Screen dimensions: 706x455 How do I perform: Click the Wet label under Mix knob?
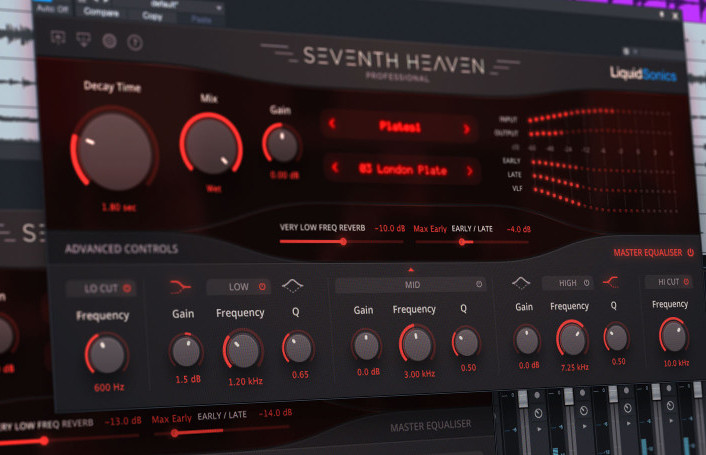pos(214,189)
